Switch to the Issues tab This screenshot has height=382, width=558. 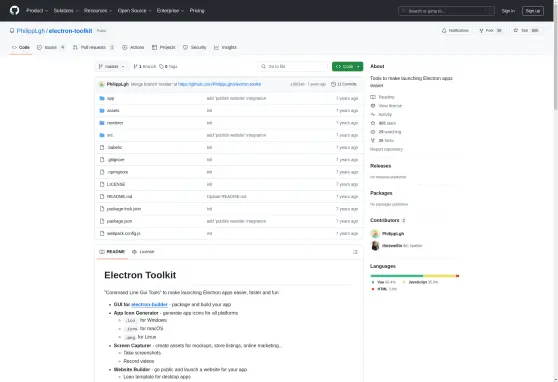click(51, 47)
